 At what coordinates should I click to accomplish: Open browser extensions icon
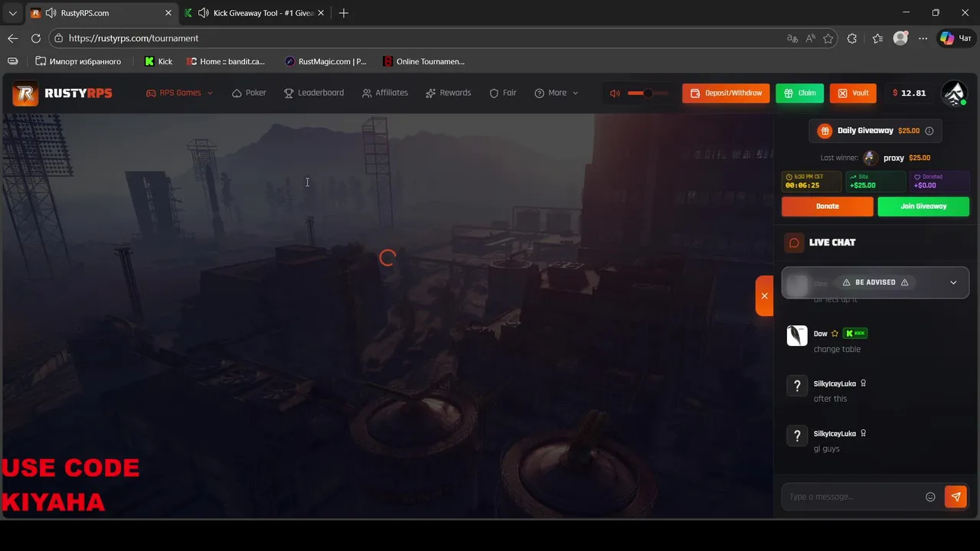click(x=852, y=38)
